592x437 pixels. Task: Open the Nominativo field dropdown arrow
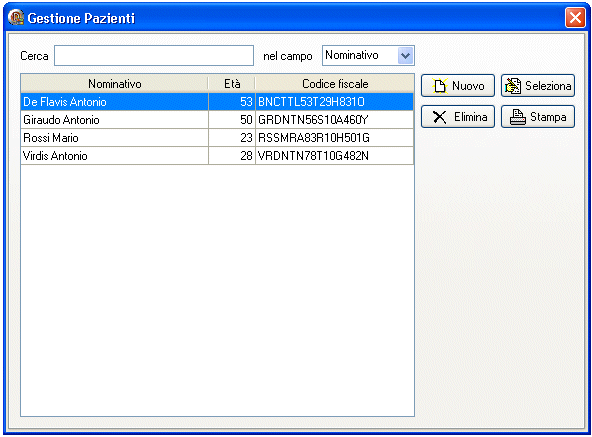pyautogui.click(x=405, y=56)
